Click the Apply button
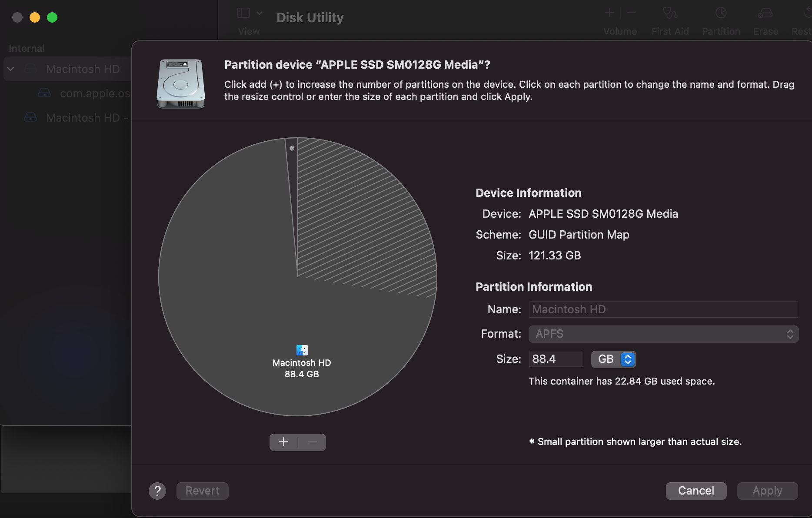Screen dimensions: 812x518 click(767, 491)
